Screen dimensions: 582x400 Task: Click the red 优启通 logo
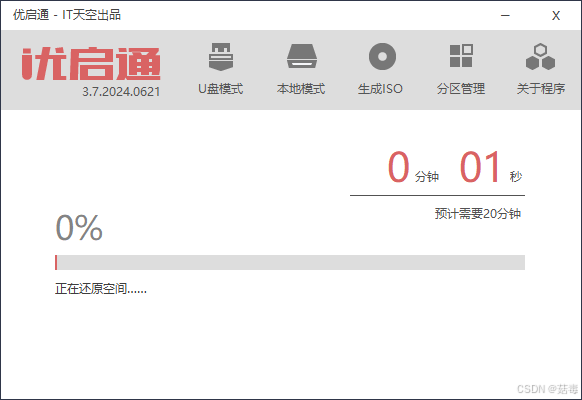point(91,63)
